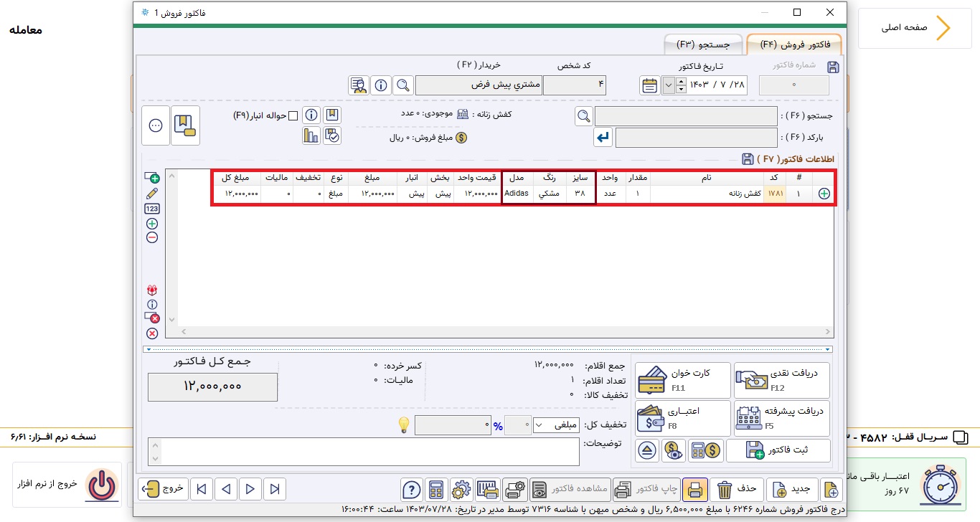Click the horizontal scrollbar below the invoice table

click(x=506, y=332)
